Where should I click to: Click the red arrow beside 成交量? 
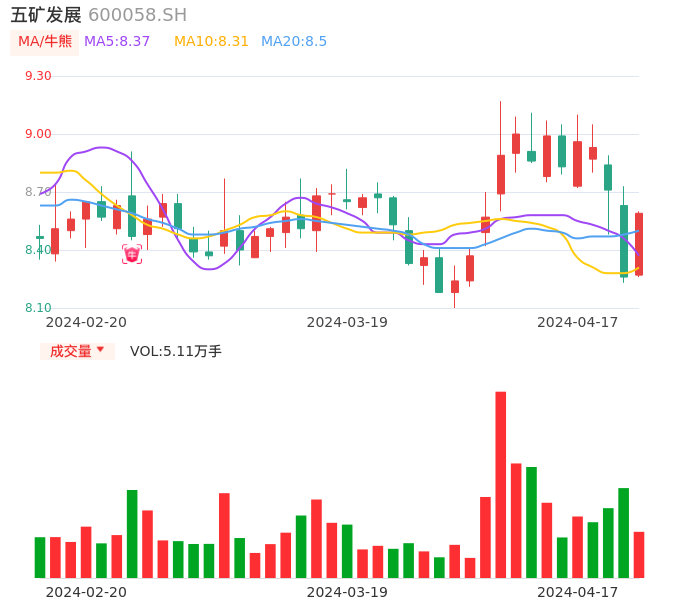[x=100, y=350]
